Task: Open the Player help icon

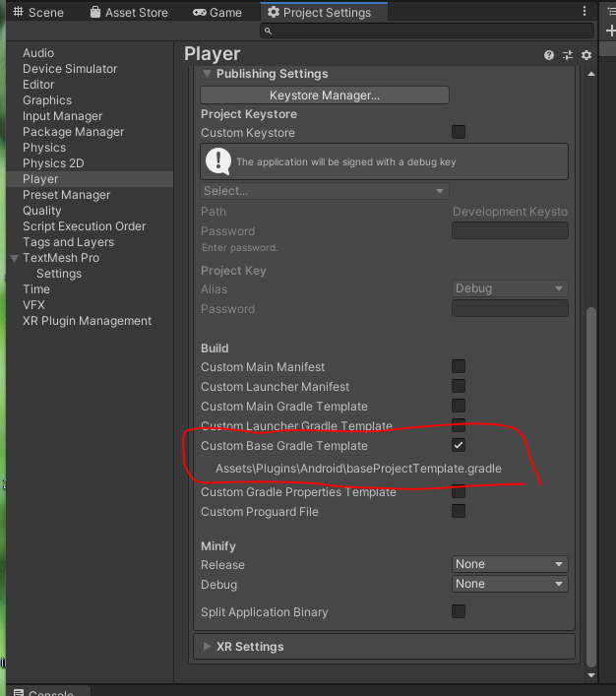Action: pos(549,55)
